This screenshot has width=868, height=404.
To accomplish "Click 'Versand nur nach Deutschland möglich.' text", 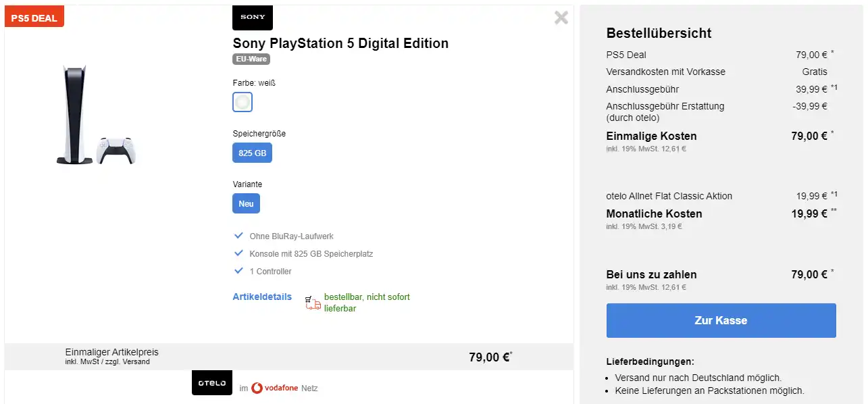I will click(x=698, y=378).
